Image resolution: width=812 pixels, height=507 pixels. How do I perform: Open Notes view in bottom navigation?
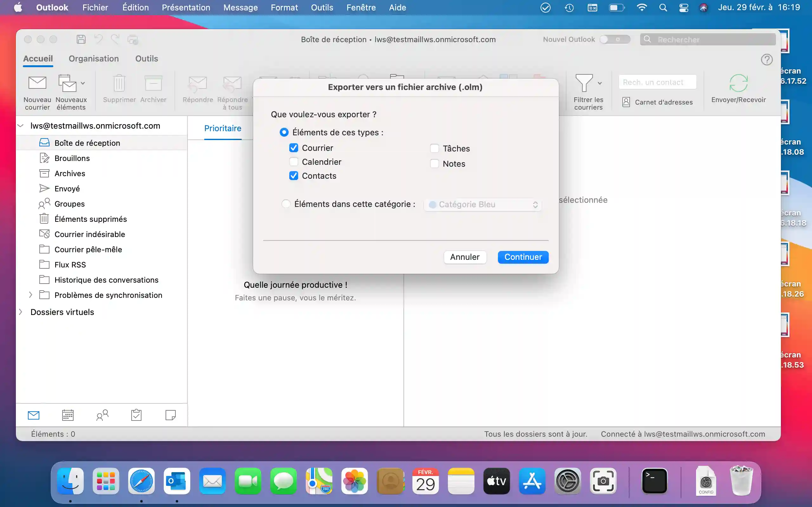tap(170, 415)
